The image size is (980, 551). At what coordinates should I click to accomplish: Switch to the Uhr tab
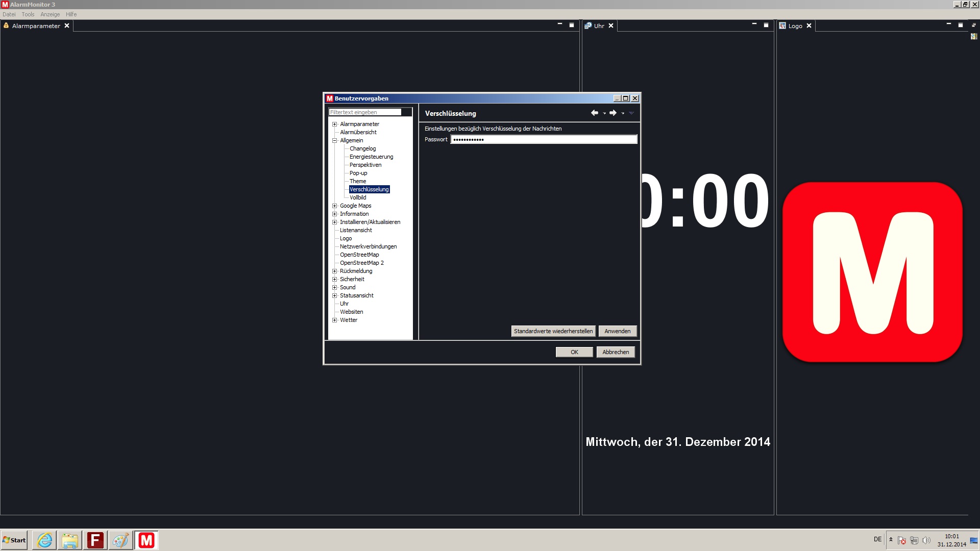[598, 26]
